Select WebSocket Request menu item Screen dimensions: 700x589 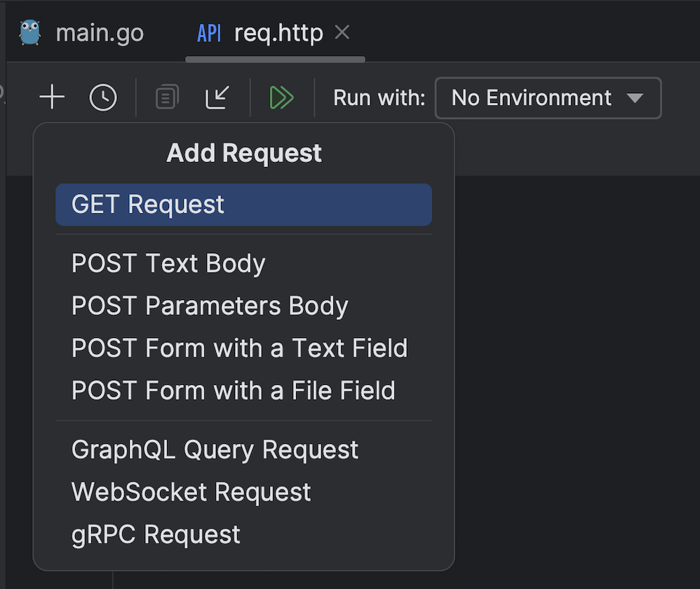coord(191,492)
